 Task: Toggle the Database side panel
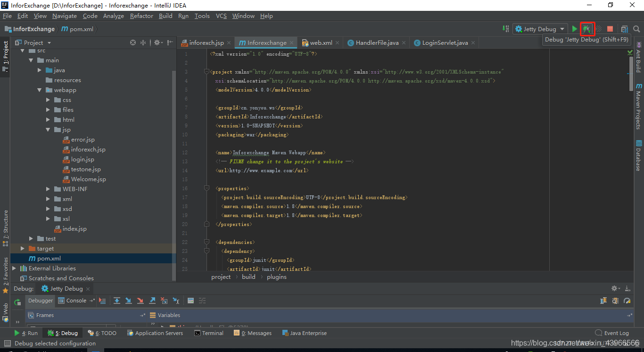tap(639, 156)
